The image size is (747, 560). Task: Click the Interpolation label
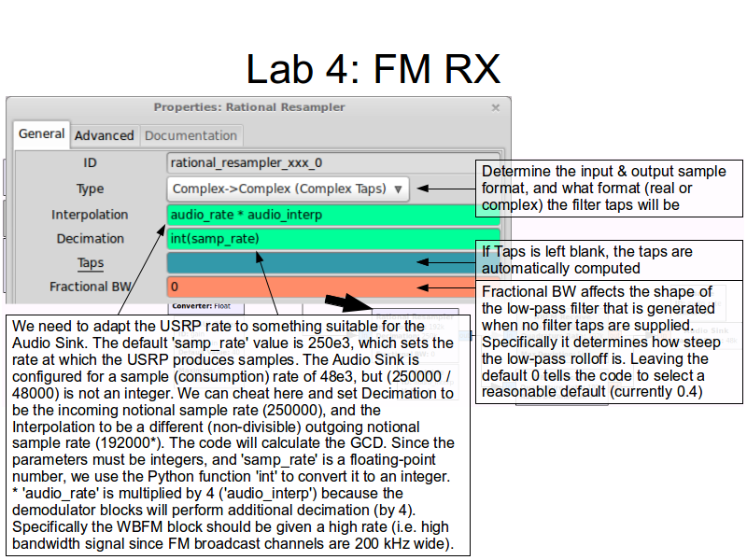click(x=90, y=215)
